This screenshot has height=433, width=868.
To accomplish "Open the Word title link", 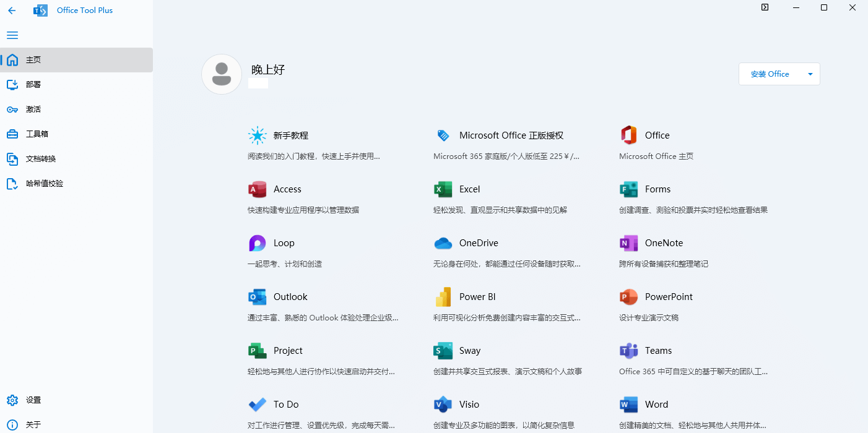I will [x=656, y=405].
